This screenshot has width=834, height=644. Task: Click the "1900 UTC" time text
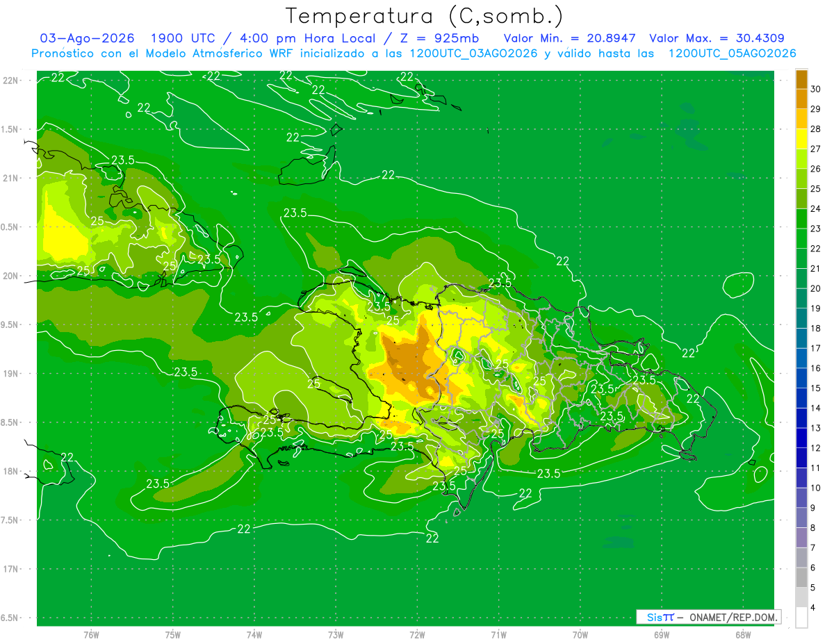point(183,38)
